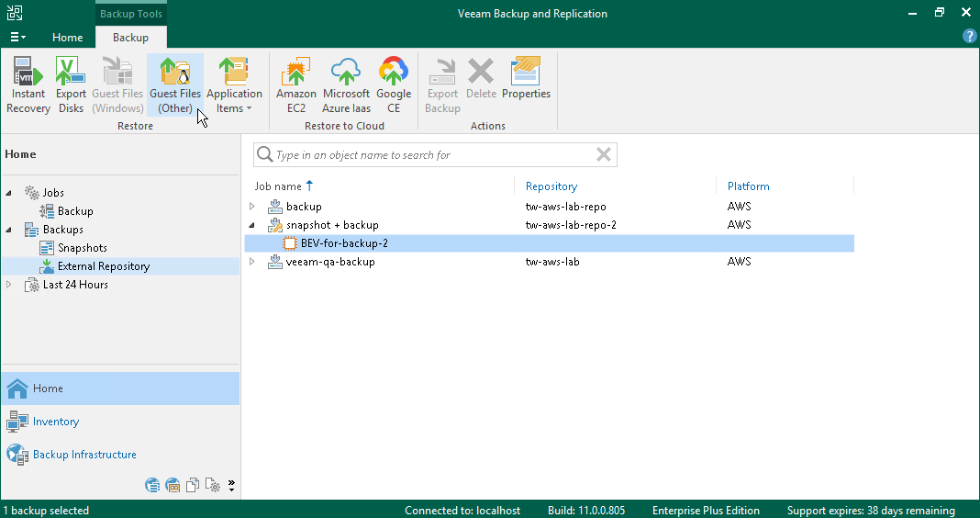Click the history gear shortcut icon

pyautogui.click(x=213, y=485)
